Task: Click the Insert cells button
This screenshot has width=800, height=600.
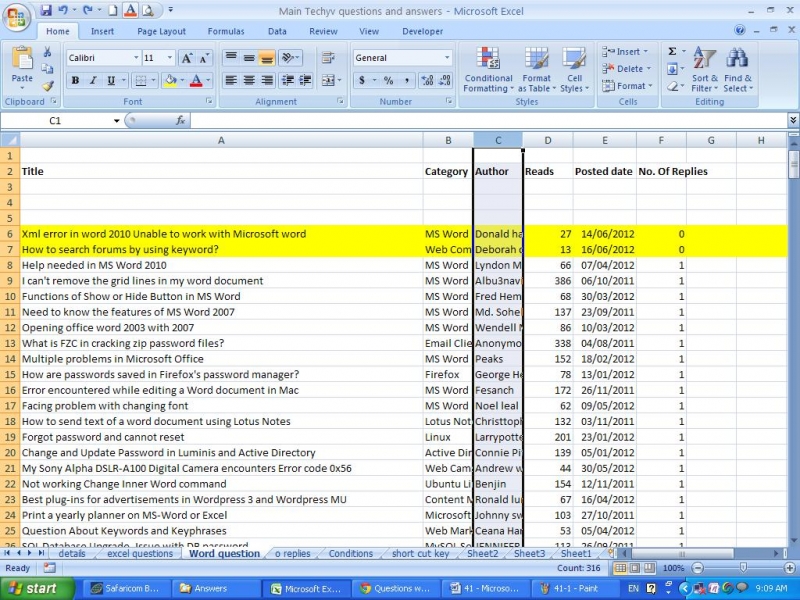Action: click(x=628, y=52)
